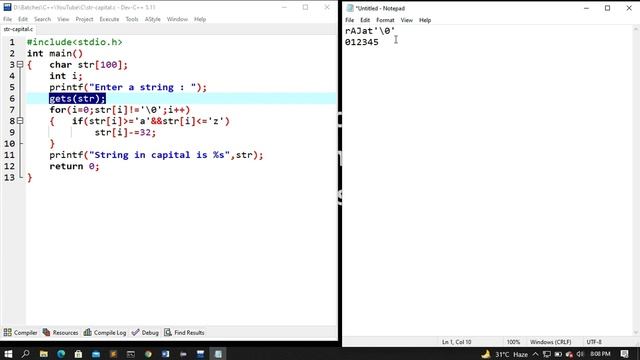
Task: Open taskbar search magnifier
Action: pos(25,354)
